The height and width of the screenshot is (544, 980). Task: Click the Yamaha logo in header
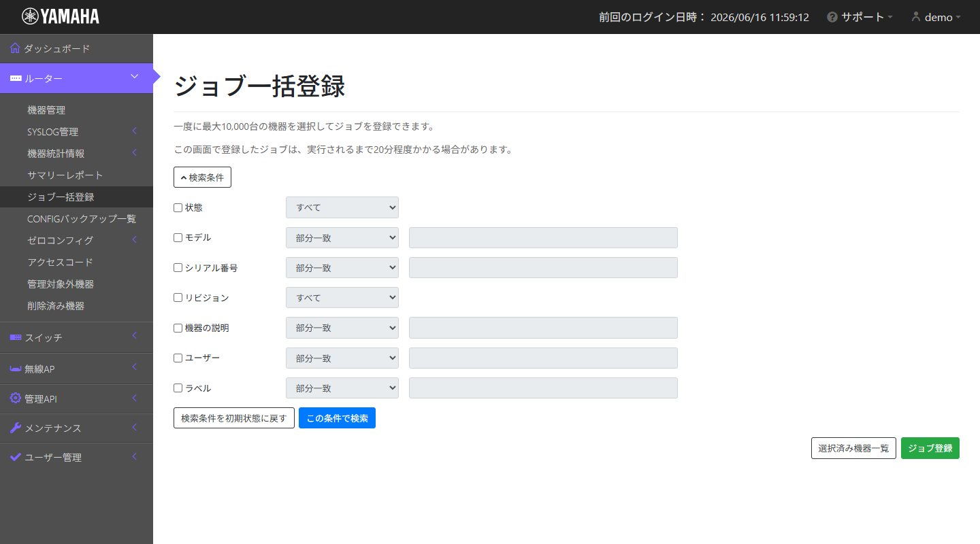pyautogui.click(x=61, y=16)
